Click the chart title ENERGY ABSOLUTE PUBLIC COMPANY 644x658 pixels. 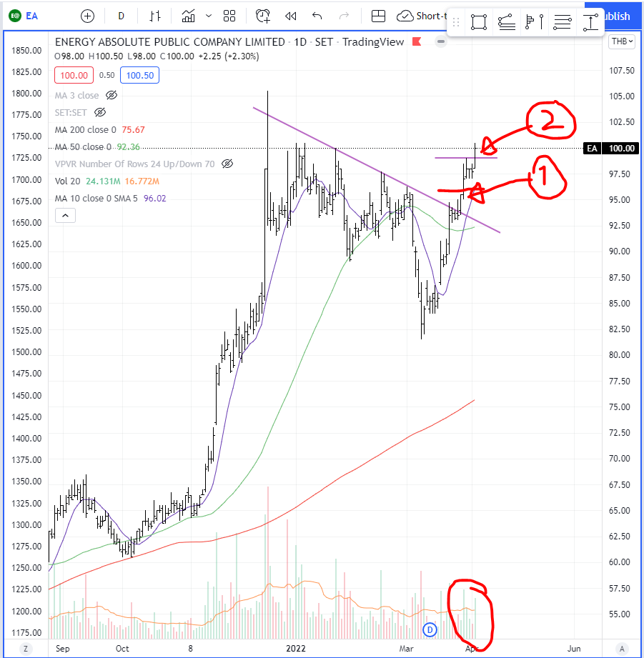170,42
